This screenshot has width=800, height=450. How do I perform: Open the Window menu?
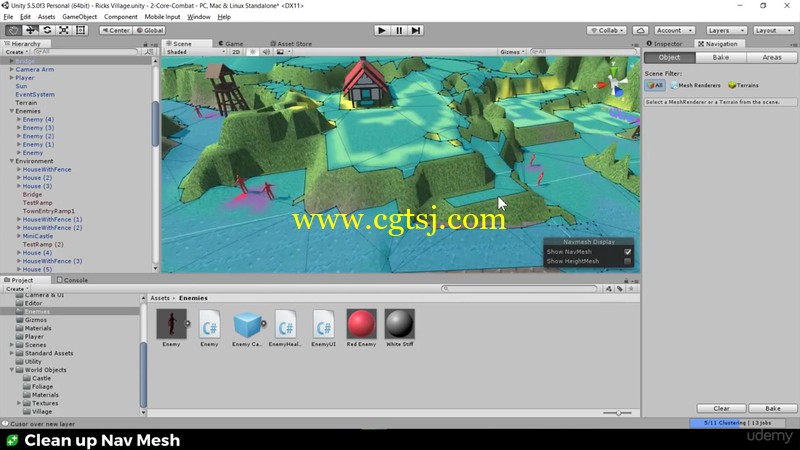pyautogui.click(x=198, y=17)
